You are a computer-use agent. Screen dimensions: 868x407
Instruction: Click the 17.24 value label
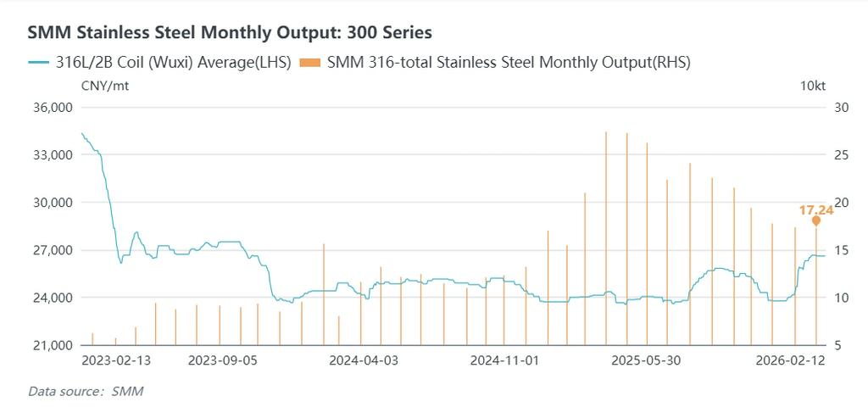click(815, 209)
